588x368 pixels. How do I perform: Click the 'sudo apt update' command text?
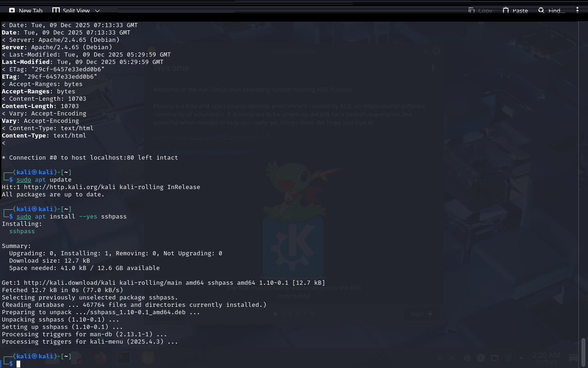pos(44,180)
